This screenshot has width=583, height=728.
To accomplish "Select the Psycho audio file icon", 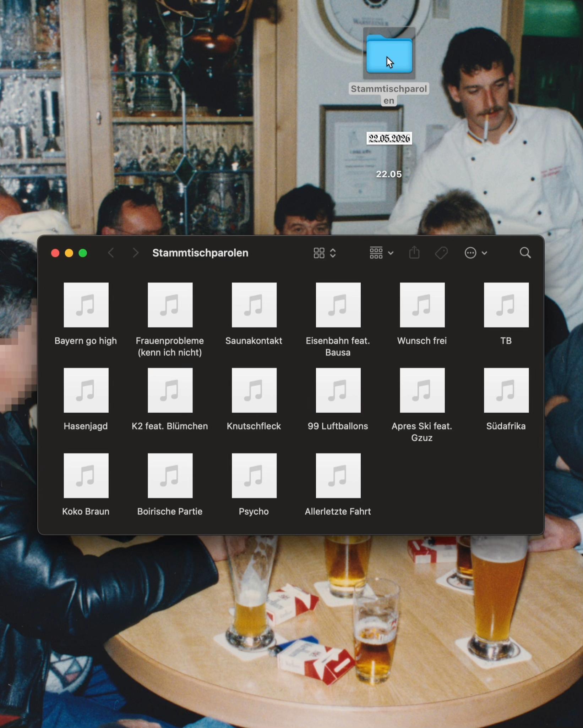I will [x=254, y=476].
